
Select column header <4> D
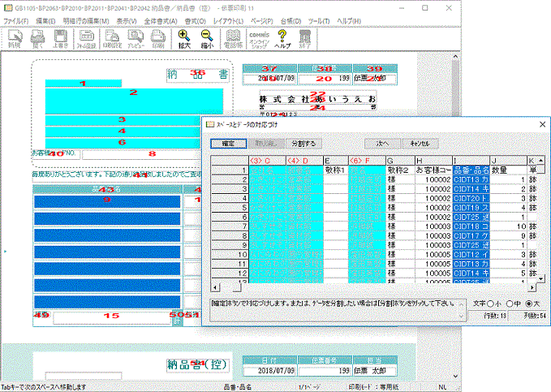point(304,161)
